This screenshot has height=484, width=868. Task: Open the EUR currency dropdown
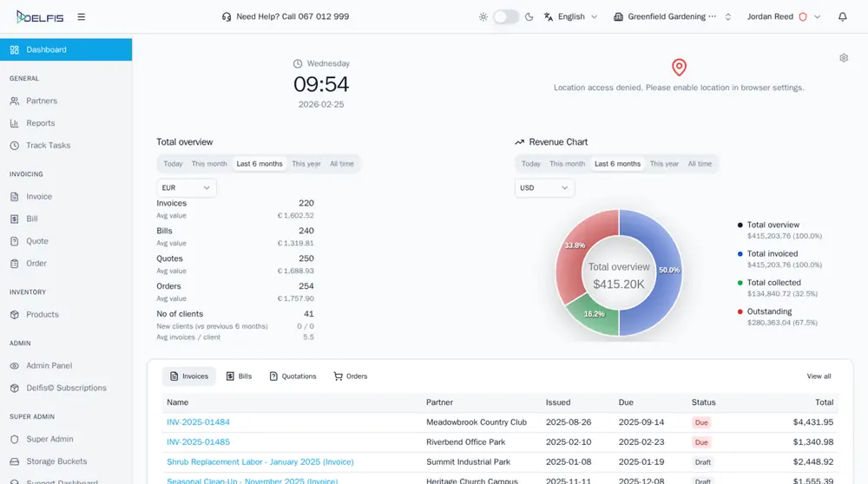(187, 187)
